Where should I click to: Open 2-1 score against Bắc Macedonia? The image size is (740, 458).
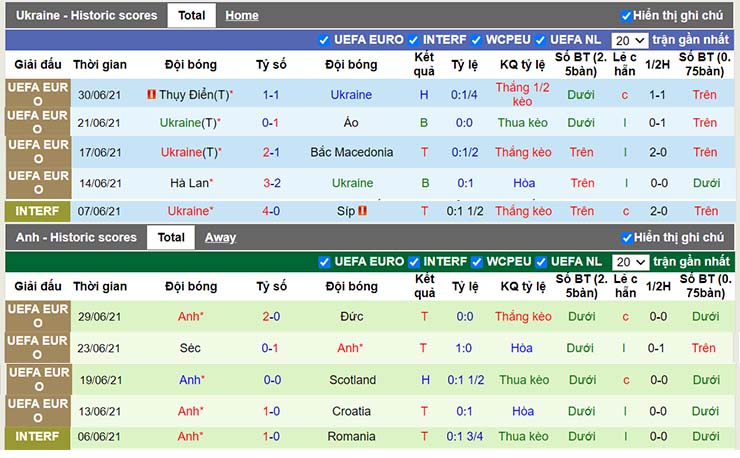271,153
